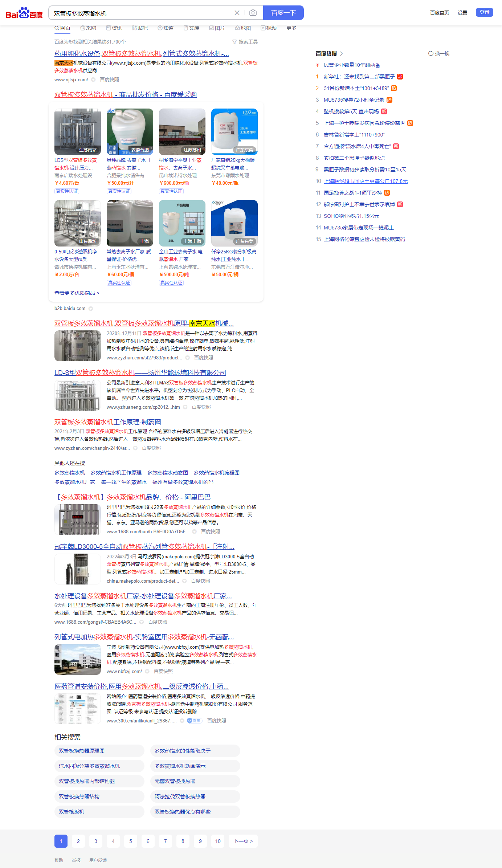This screenshot has width=502, height=868.
Task: Open 冠宇牌LD3000-5 result link
Action: click(144, 547)
